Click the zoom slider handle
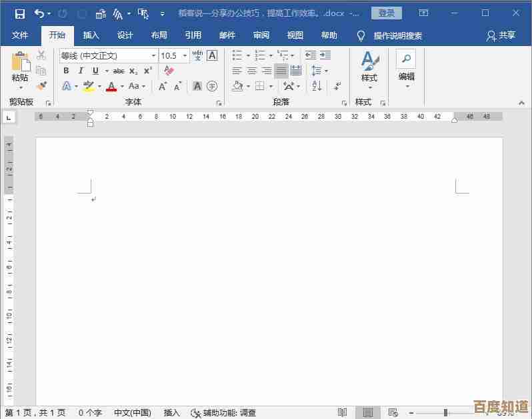Viewport: 532px width, 419px height. pos(445,413)
